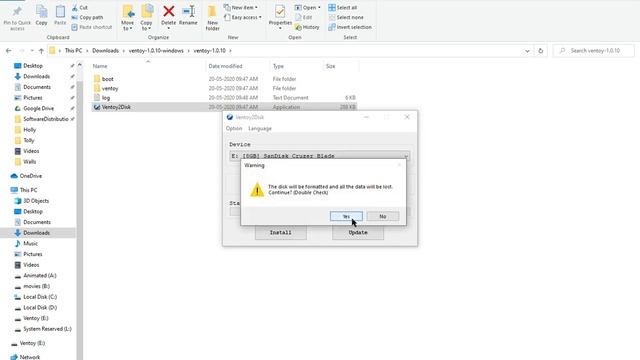Click Select all in ribbon
Screen dimensions: 640x360
coord(342,8)
